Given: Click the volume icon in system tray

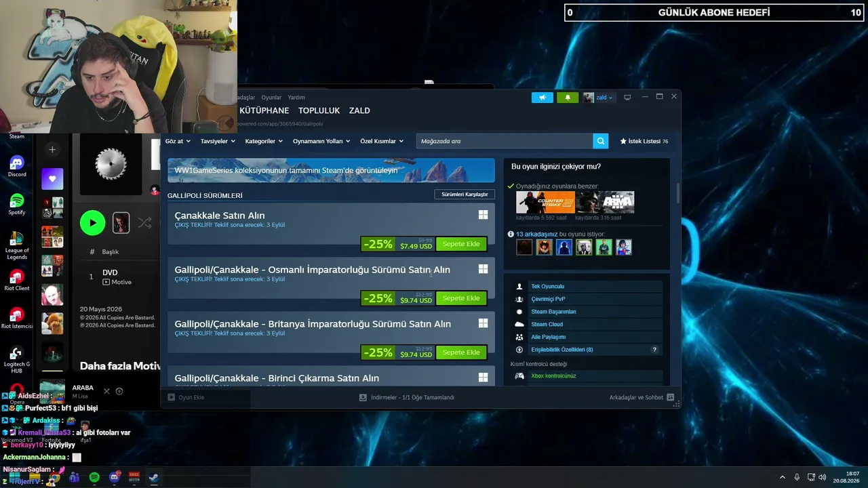Looking at the screenshot, I should point(824,478).
